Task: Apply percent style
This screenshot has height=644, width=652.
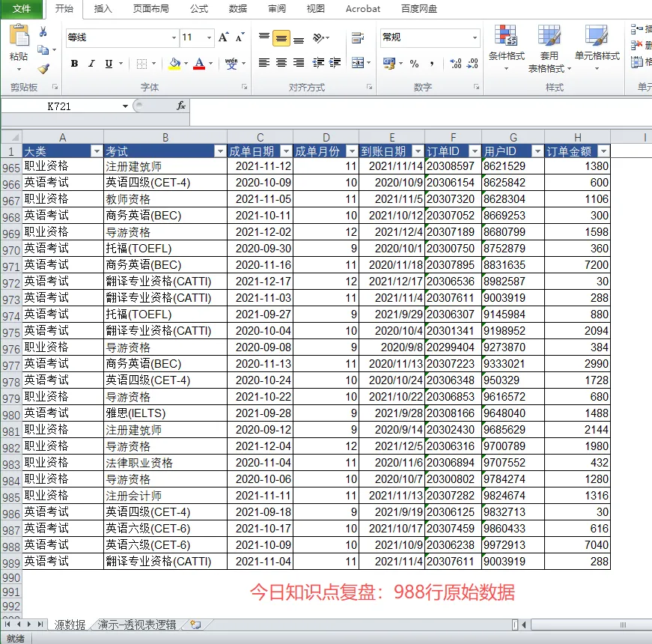Action: [x=414, y=64]
